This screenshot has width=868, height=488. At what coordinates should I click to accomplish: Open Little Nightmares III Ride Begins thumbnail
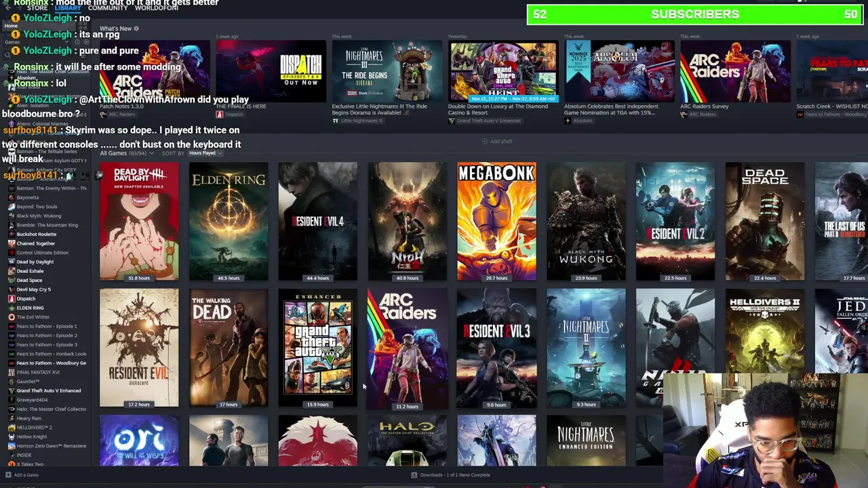(x=387, y=70)
